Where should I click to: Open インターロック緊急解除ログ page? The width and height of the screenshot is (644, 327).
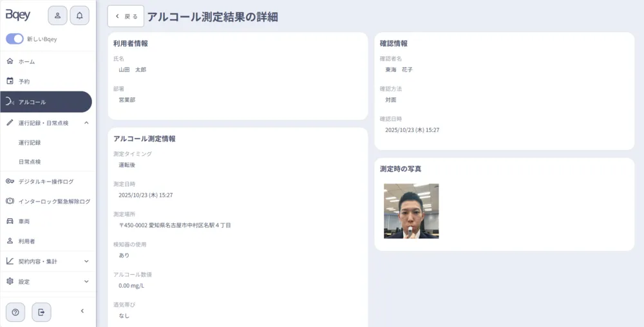[x=54, y=201]
